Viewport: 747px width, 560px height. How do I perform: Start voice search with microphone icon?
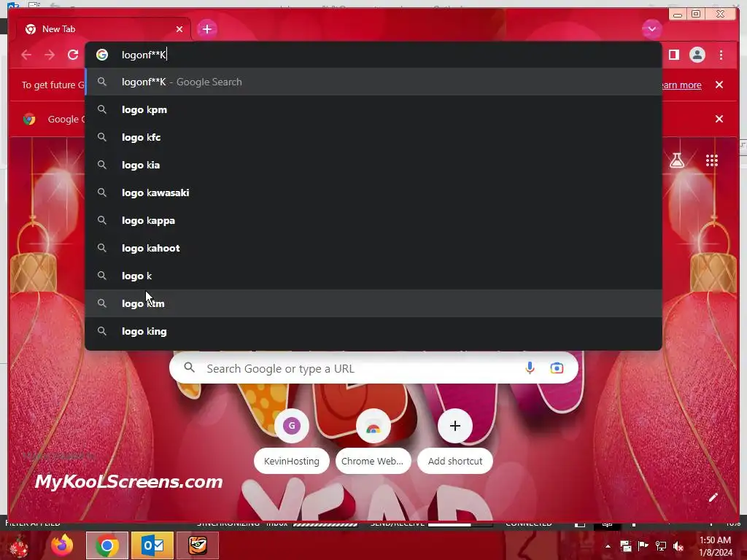[x=530, y=368]
